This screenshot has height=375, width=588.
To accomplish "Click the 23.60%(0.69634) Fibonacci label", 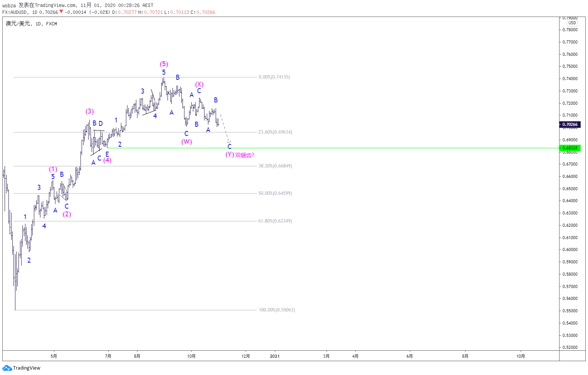I will (275, 132).
